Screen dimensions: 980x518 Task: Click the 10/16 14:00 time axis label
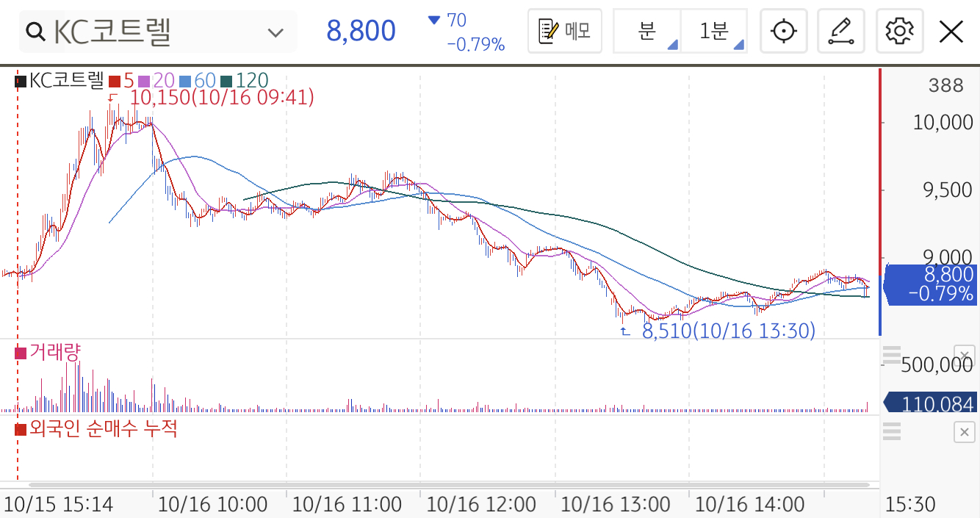pos(749,505)
